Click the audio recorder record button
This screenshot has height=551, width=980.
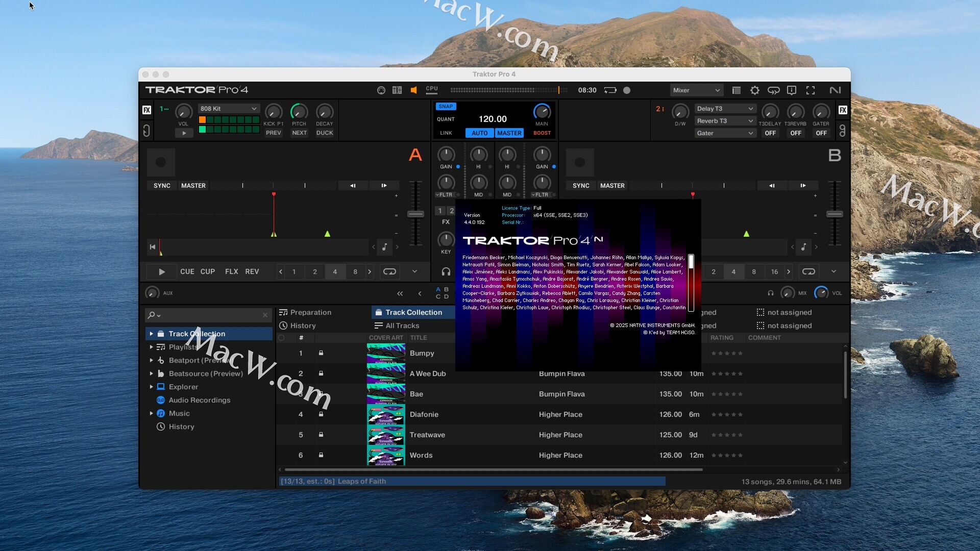pos(627,90)
